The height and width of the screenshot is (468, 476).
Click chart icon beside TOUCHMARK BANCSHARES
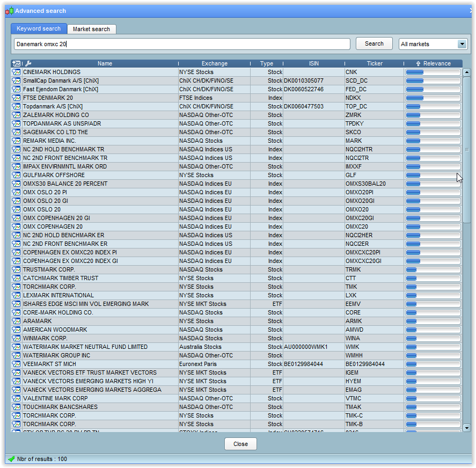pos(16,407)
